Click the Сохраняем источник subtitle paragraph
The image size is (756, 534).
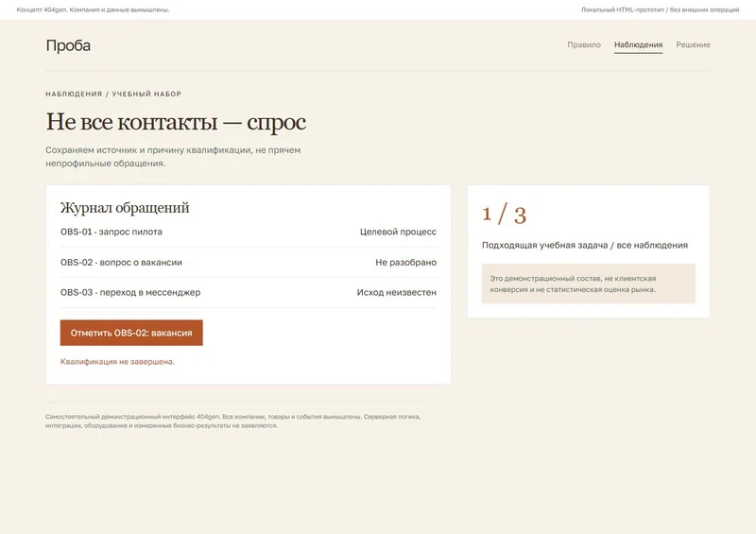(173, 157)
